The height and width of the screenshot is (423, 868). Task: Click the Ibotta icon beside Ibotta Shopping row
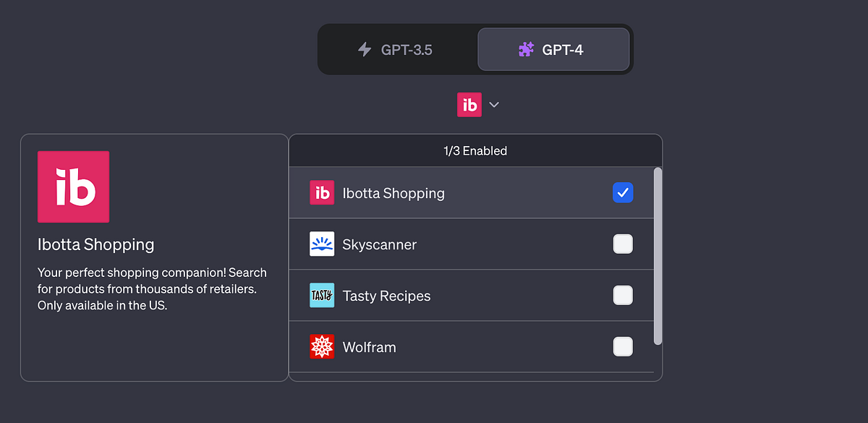click(x=321, y=192)
